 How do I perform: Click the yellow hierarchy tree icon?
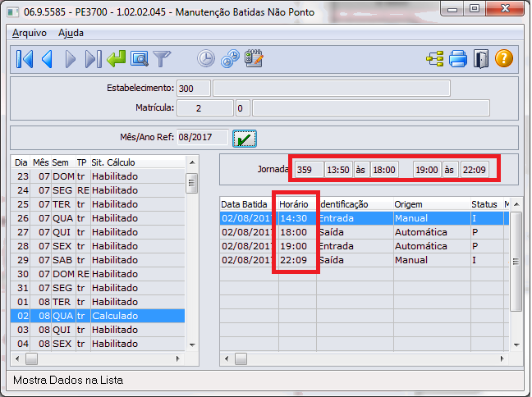[x=435, y=59]
